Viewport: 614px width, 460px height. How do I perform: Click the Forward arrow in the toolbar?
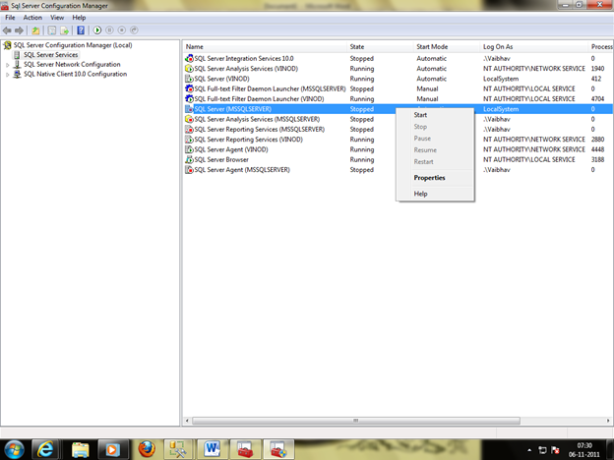click(19, 30)
